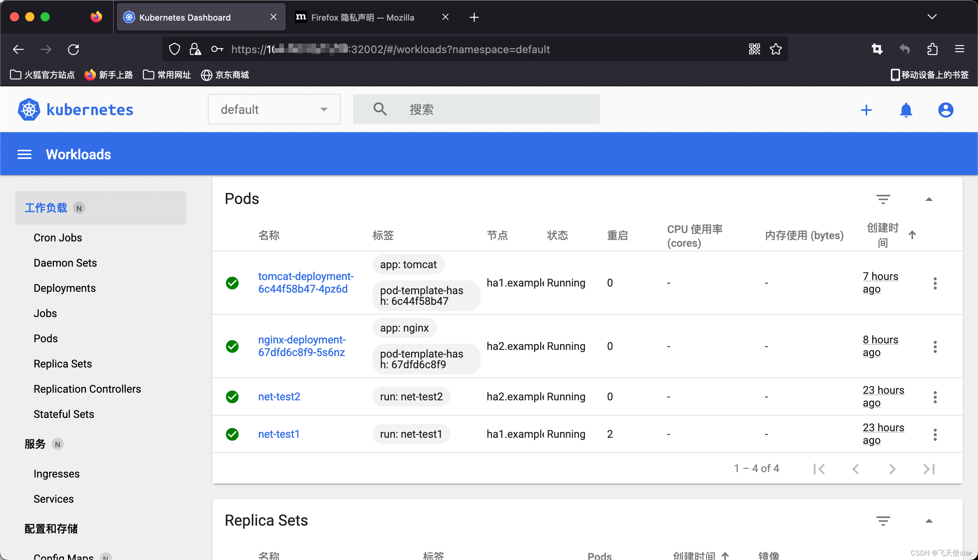Image resolution: width=978 pixels, height=560 pixels.
Task: Open the user account avatar icon
Action: click(946, 110)
